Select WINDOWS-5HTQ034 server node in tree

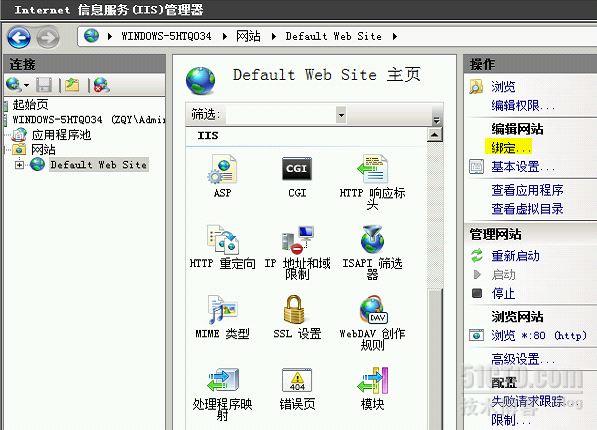pos(89,120)
